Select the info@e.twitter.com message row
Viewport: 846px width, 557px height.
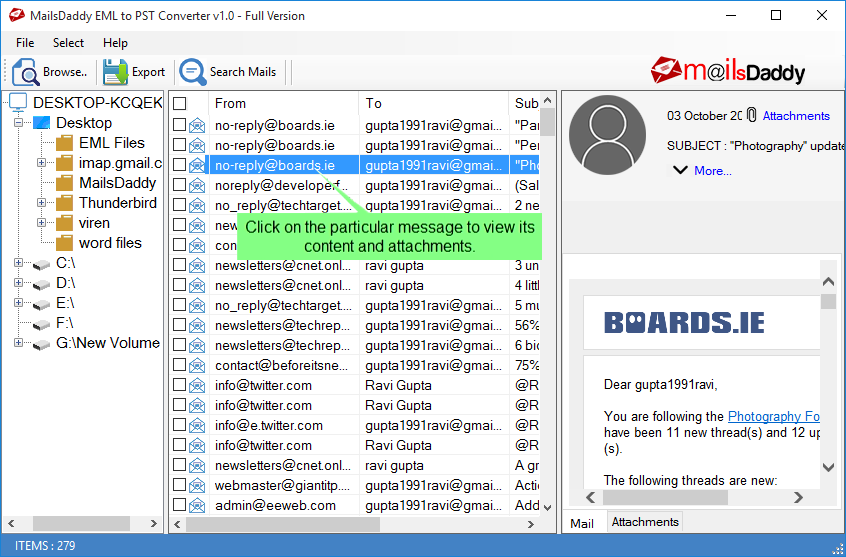[x=355, y=425]
